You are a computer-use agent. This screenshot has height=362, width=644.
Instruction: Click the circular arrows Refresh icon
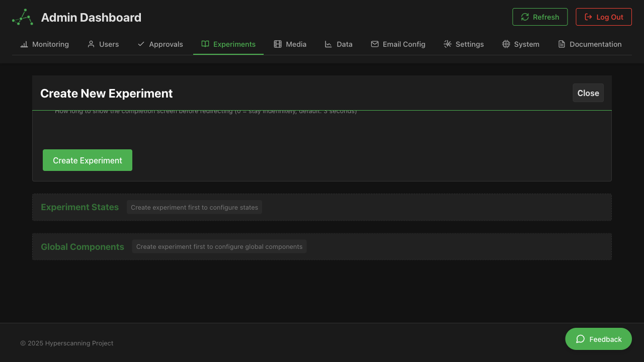[x=525, y=17]
